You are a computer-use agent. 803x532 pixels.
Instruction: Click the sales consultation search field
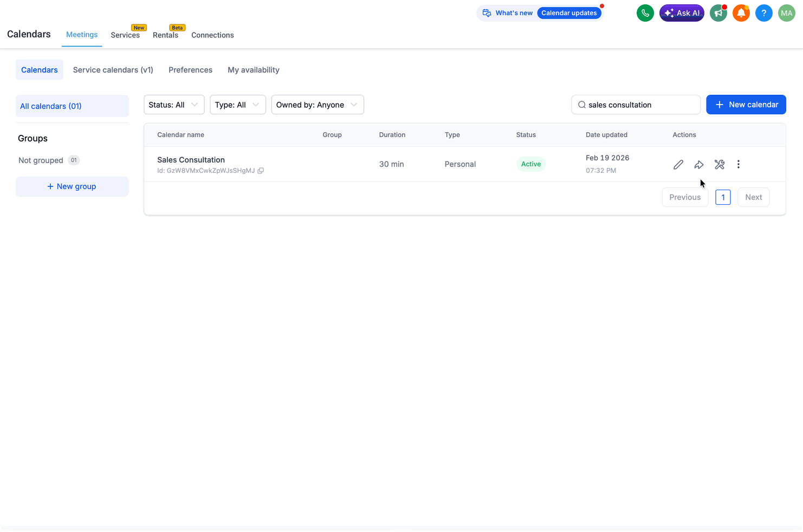(636, 105)
